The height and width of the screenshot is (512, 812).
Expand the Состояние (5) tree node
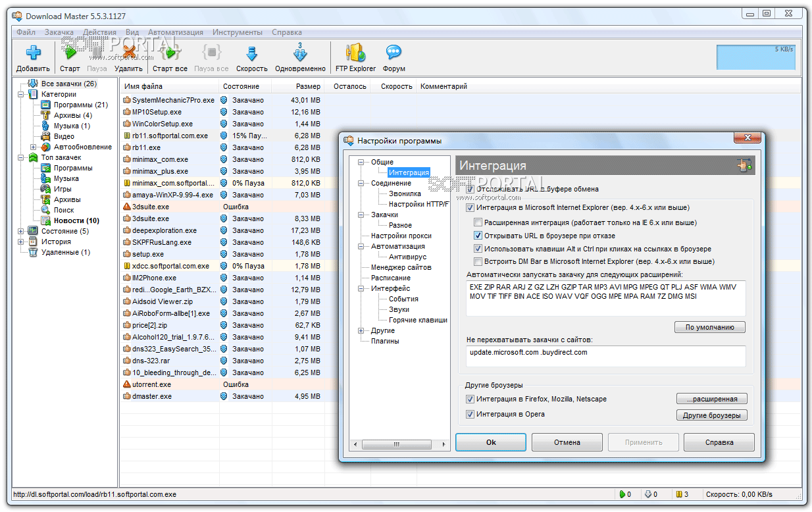(22, 231)
